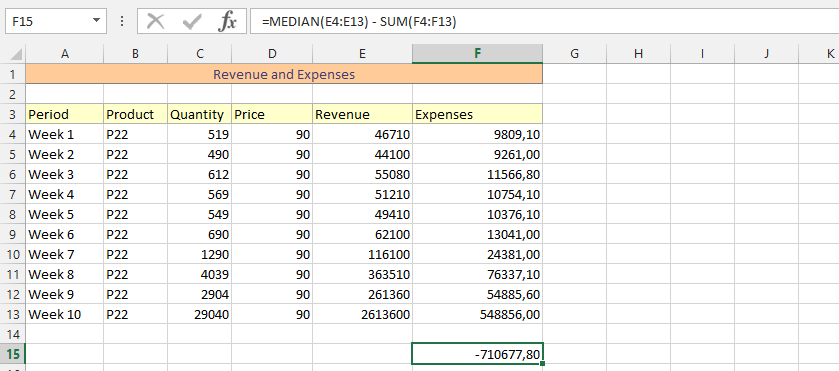Screen dimensions: 839x371
Task: Select revenue cell 2613600
Action: (x=362, y=314)
